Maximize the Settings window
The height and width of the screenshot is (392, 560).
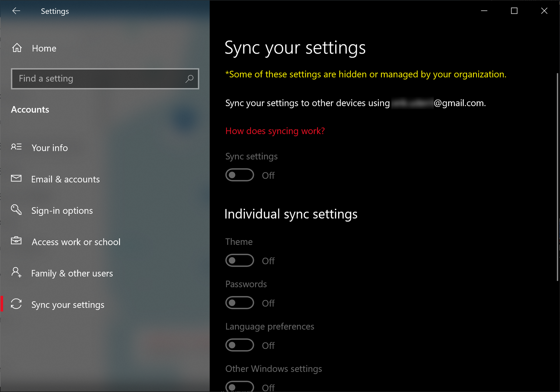click(514, 11)
